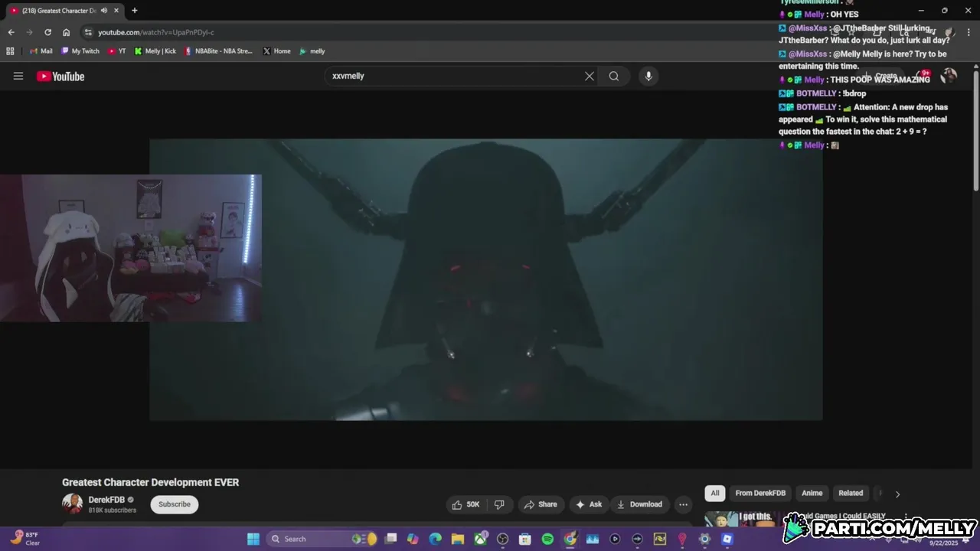This screenshot has width=980, height=551.
Task: Select the All filter chip
Action: 715,494
